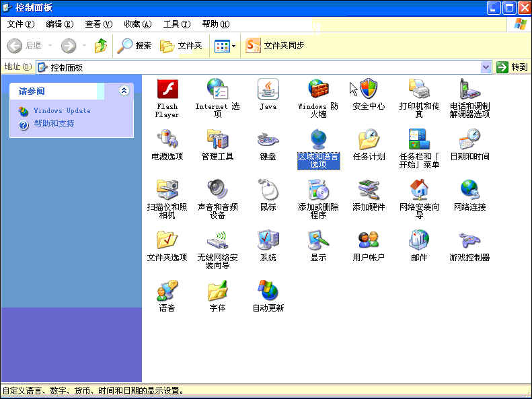Viewport: 532px width, 399px height.
Task: Click the Windows Update link
Action: [62, 110]
